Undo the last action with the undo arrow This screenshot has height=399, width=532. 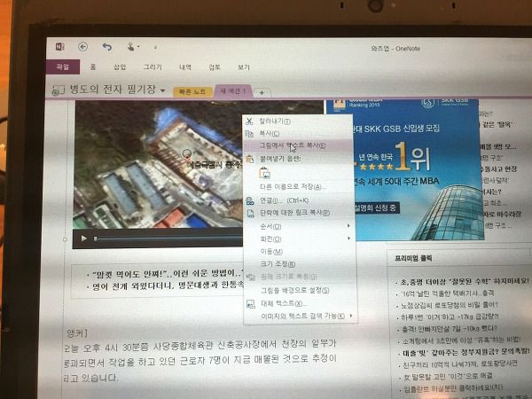point(107,46)
